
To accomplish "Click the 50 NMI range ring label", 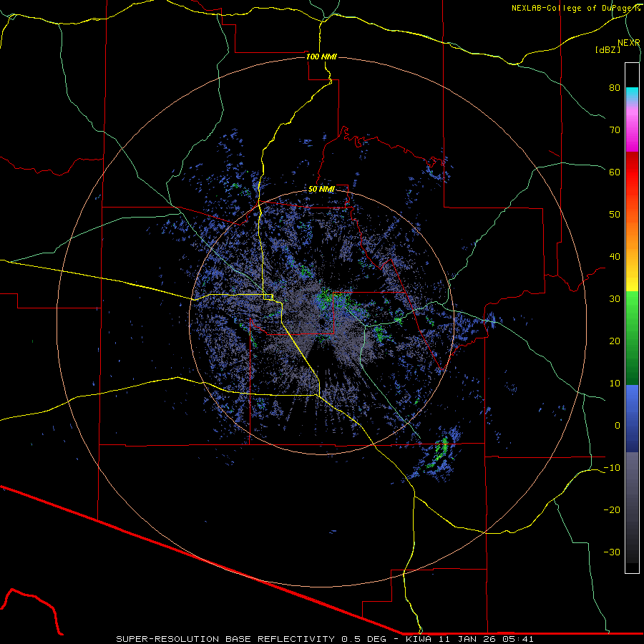I will click(x=321, y=189).
